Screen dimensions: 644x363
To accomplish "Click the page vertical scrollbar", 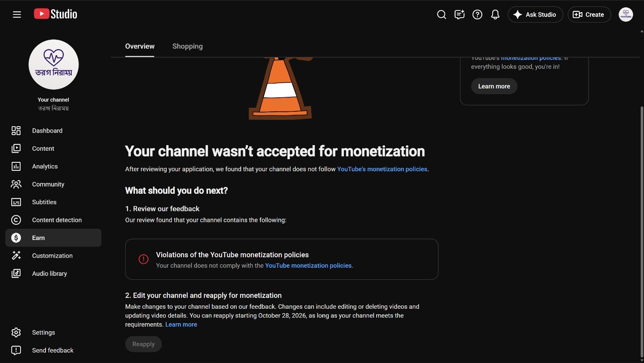I will tap(642, 231).
